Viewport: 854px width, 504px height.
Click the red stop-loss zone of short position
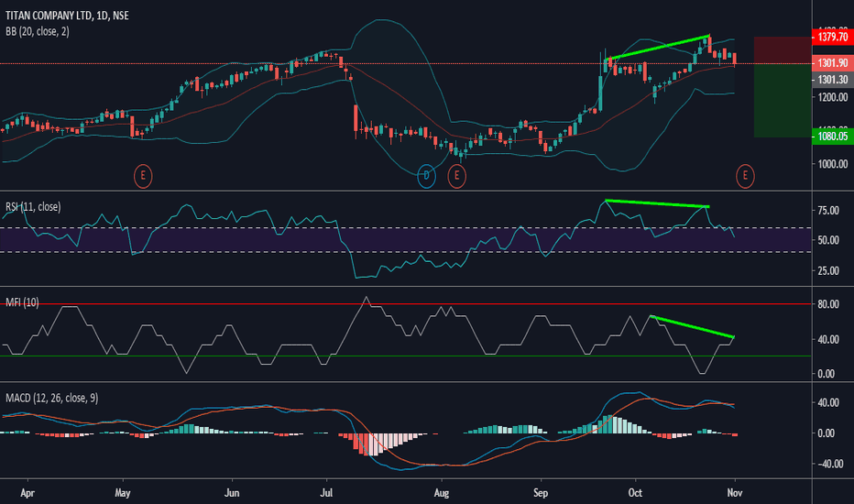(x=783, y=50)
